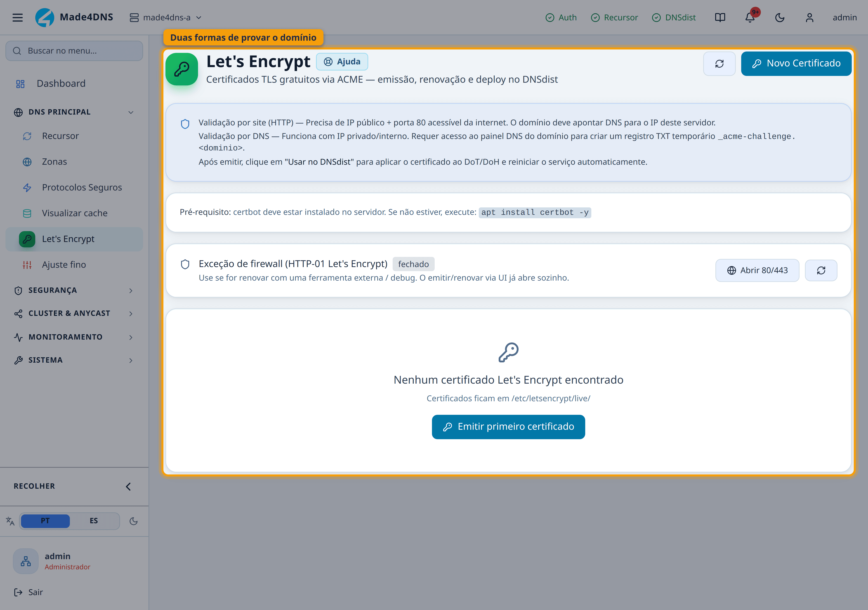Click the Novo Certificado button
Image resolution: width=868 pixels, height=610 pixels.
[796, 63]
